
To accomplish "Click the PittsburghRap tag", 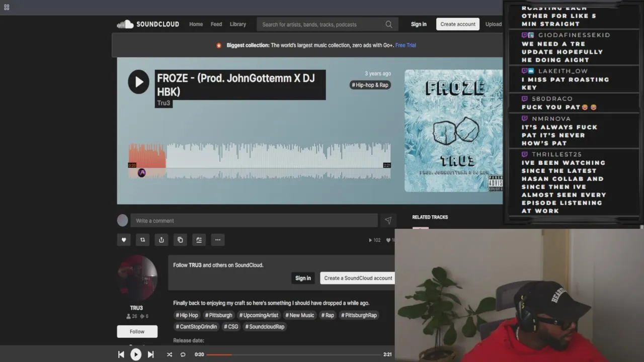I will tap(359, 315).
